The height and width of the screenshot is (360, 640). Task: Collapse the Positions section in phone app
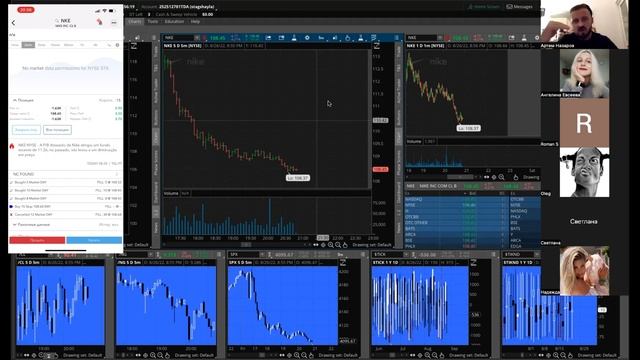15,100
